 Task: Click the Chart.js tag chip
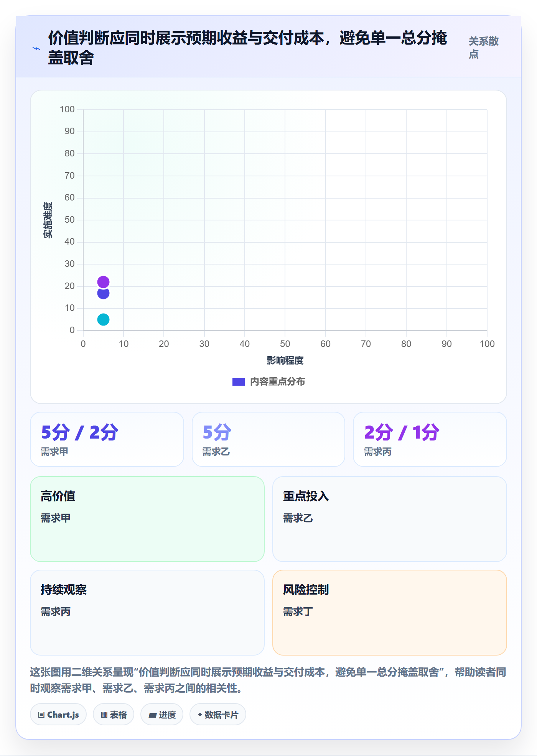(58, 715)
